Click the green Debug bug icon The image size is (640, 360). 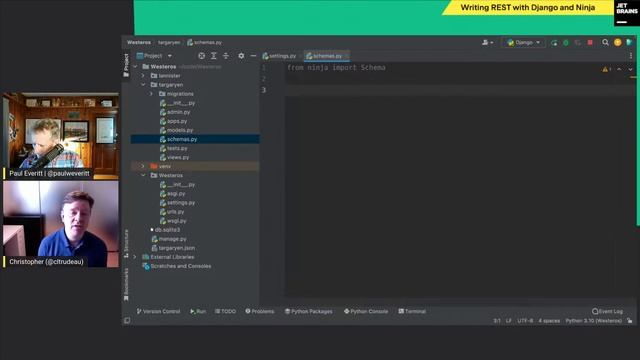pyautogui.click(x=566, y=42)
